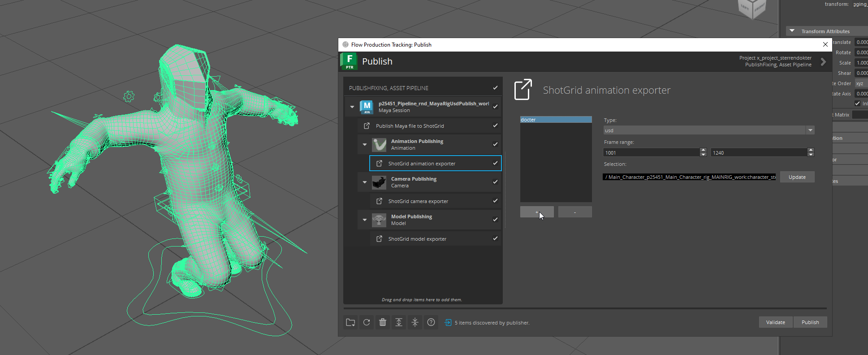Collapse the Animation Publishing group
Screen dimensions: 868x355
click(x=365, y=144)
